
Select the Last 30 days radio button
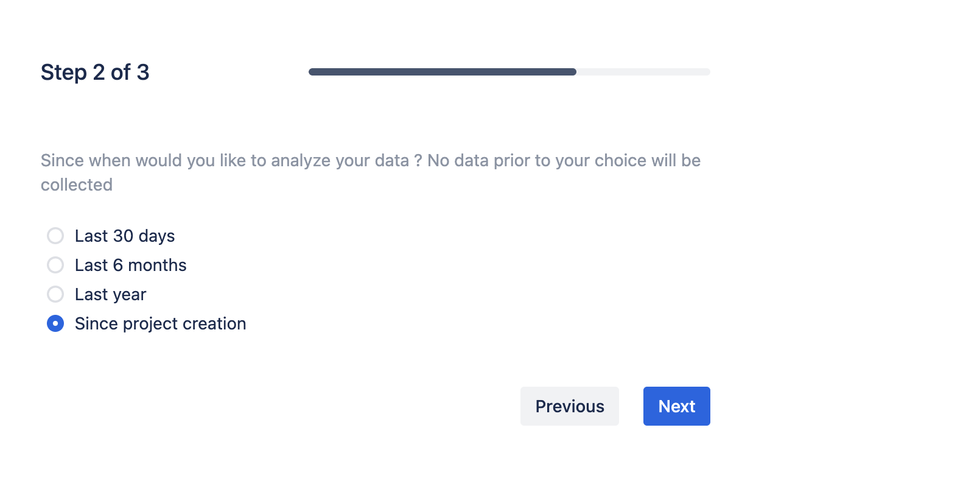pyautogui.click(x=55, y=236)
